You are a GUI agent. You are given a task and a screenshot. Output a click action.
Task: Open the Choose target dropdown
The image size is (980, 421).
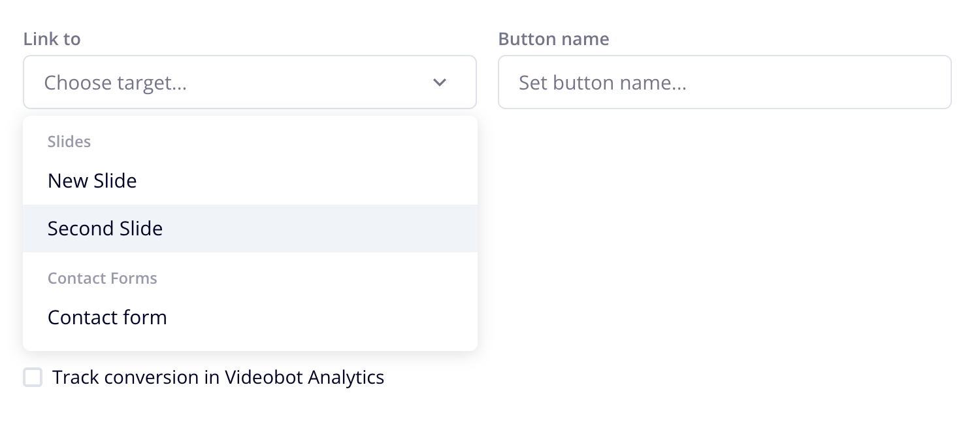tap(250, 82)
